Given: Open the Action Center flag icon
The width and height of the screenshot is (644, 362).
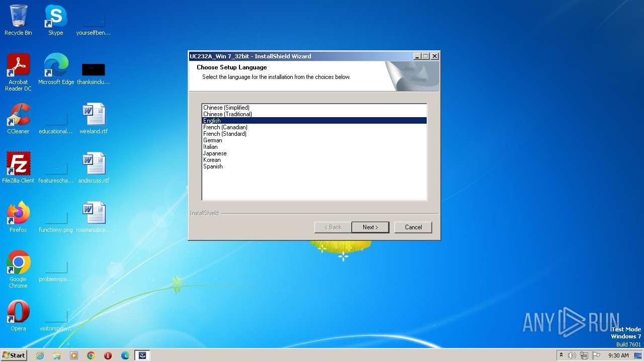Looking at the screenshot, I should [x=596, y=355].
